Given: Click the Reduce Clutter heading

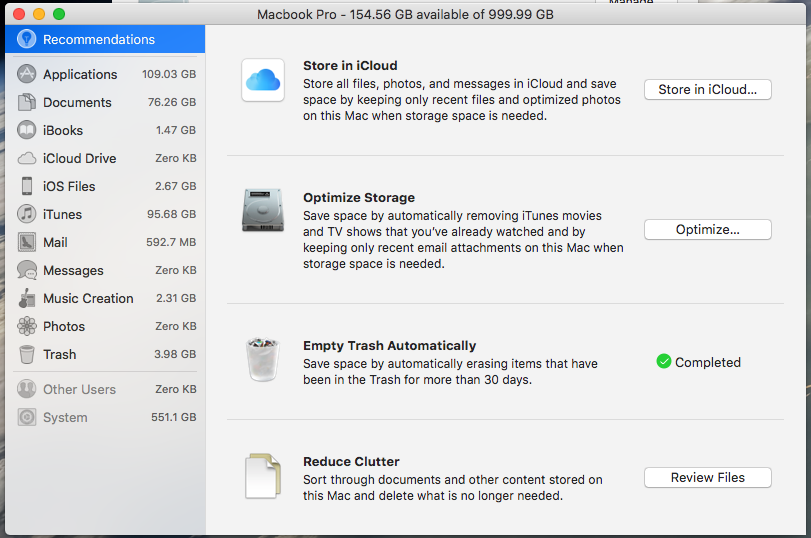Looking at the screenshot, I should pos(351,461).
